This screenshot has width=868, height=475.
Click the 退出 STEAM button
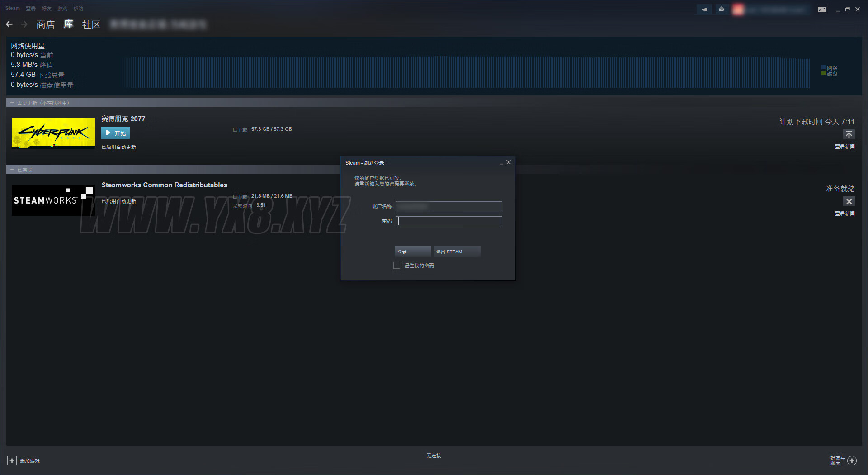point(457,252)
